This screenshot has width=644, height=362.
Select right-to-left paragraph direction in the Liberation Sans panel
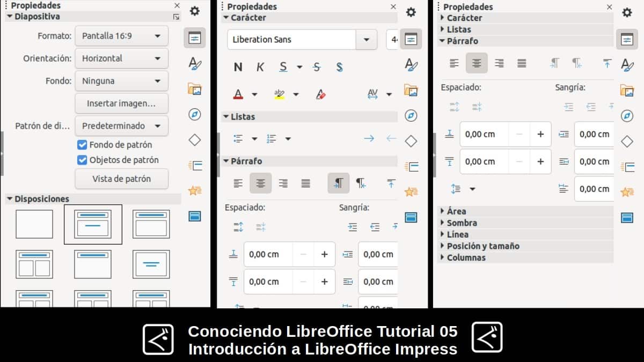pyautogui.click(x=361, y=183)
